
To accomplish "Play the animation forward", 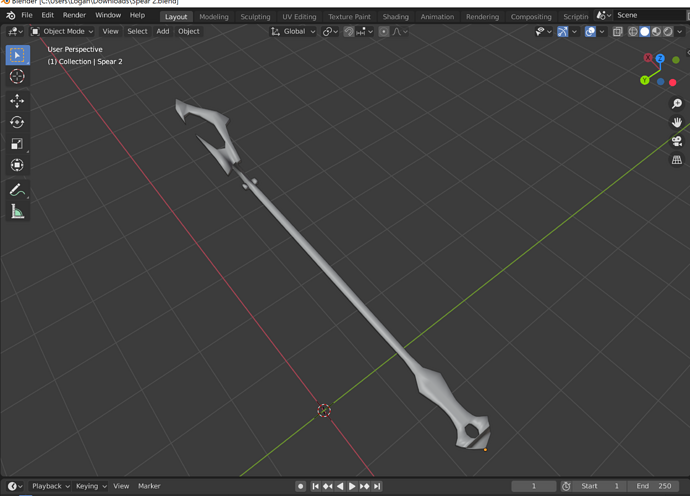I will pyautogui.click(x=352, y=486).
